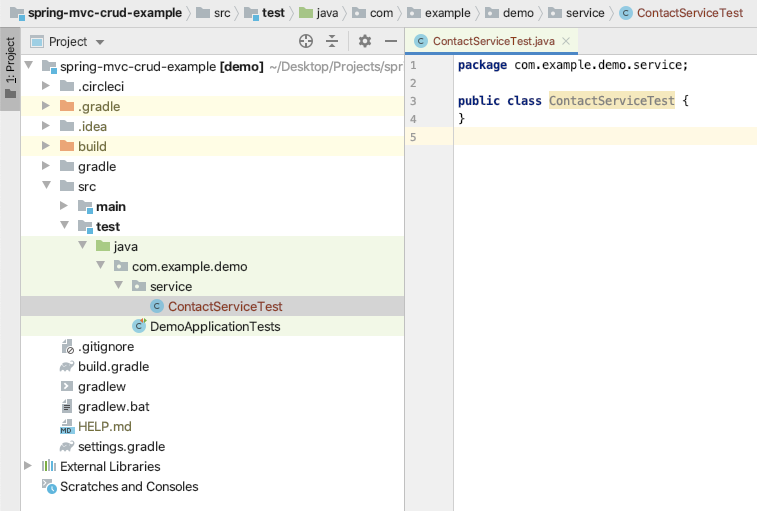Click the Collapse All icon in Project panel
Screen dimensions: 757x511
coord(332,42)
